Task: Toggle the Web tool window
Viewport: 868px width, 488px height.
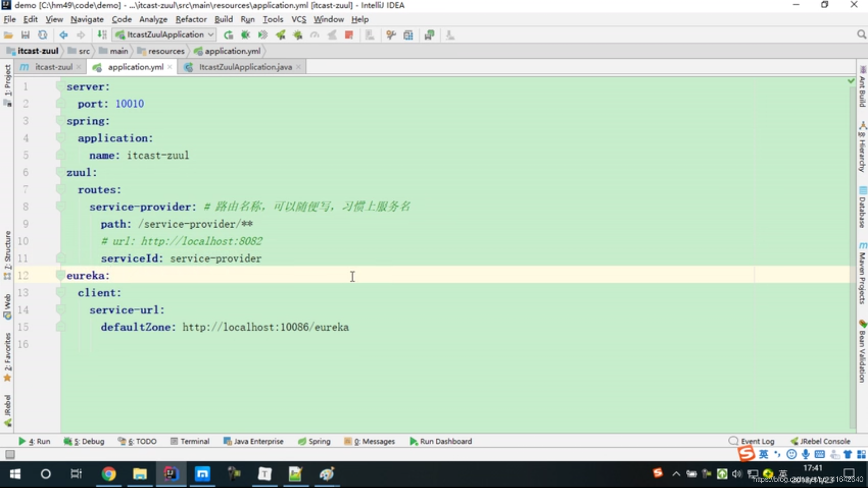Action: (x=7, y=307)
